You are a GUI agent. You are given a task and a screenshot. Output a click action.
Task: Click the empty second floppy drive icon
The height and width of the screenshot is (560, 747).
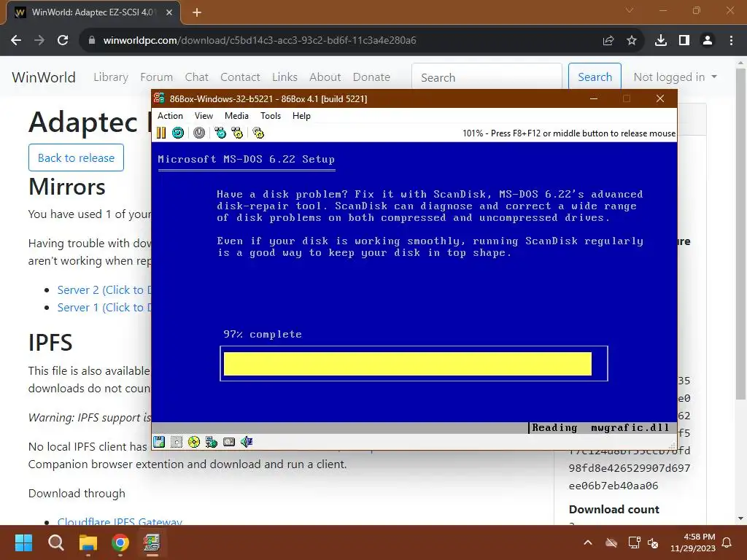(177, 442)
